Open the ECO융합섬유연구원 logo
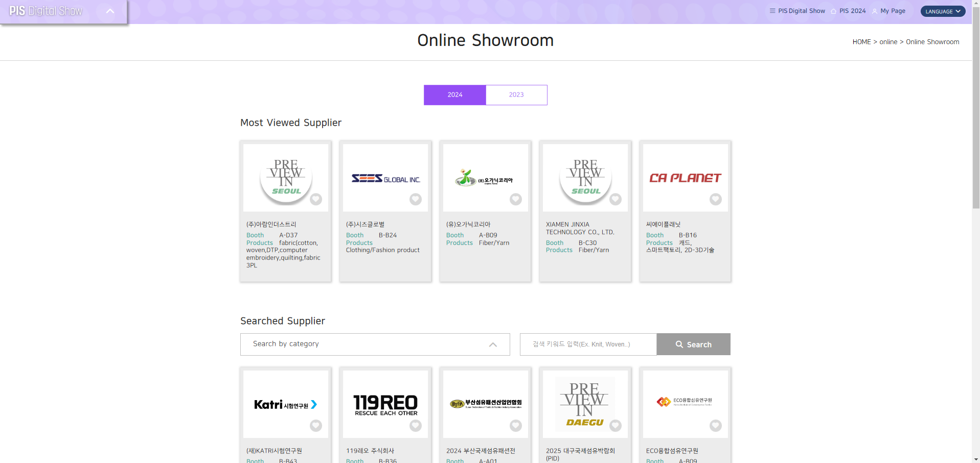 pos(686,404)
